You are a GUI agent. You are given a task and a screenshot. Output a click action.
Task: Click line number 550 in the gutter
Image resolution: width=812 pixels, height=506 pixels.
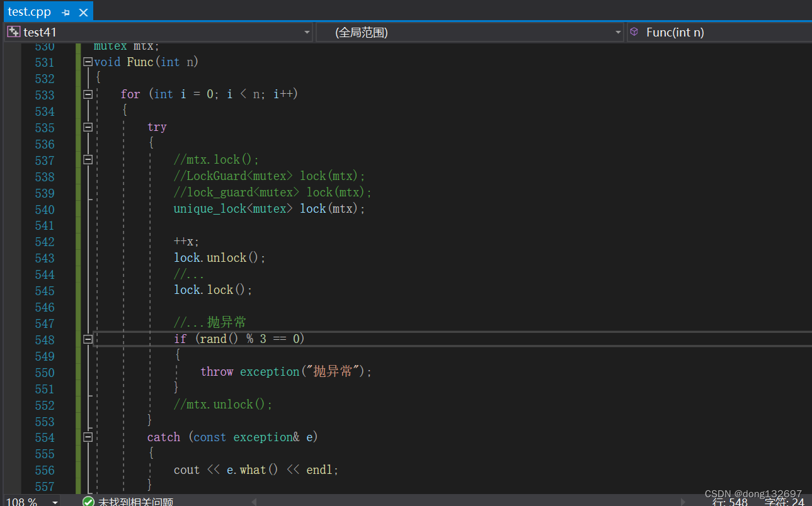click(45, 372)
